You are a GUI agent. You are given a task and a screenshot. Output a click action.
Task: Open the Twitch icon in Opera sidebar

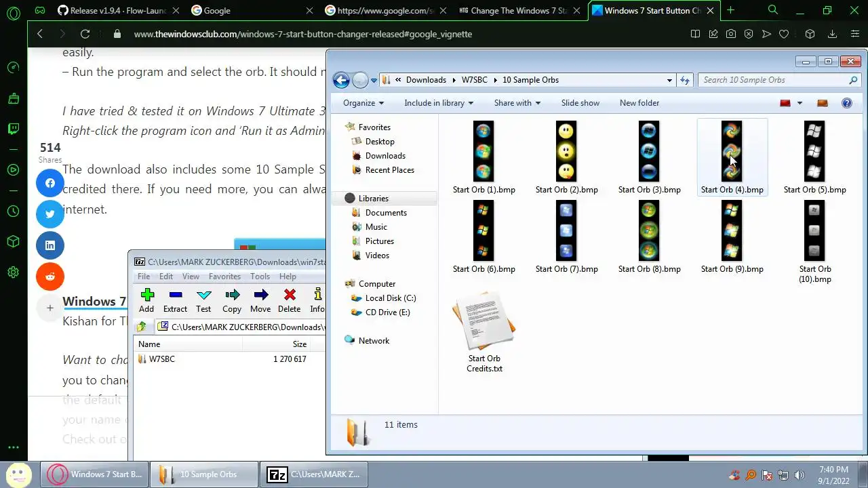[13, 129]
